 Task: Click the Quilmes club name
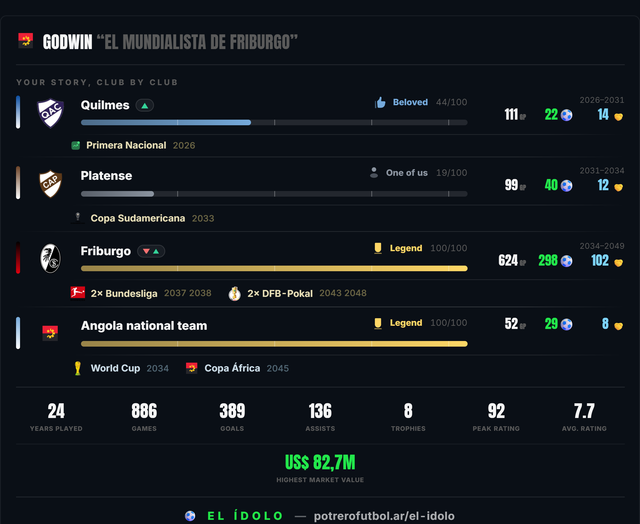point(105,105)
